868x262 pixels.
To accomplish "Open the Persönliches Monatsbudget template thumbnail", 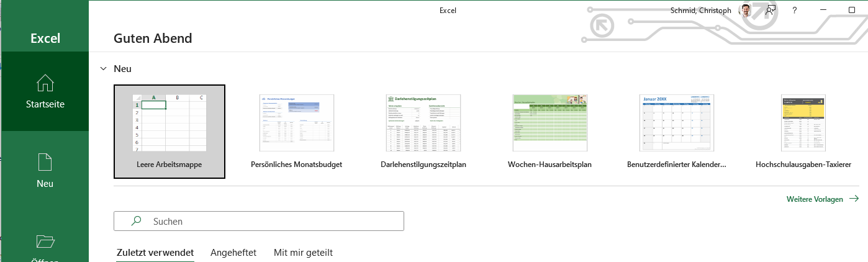I will (297, 123).
